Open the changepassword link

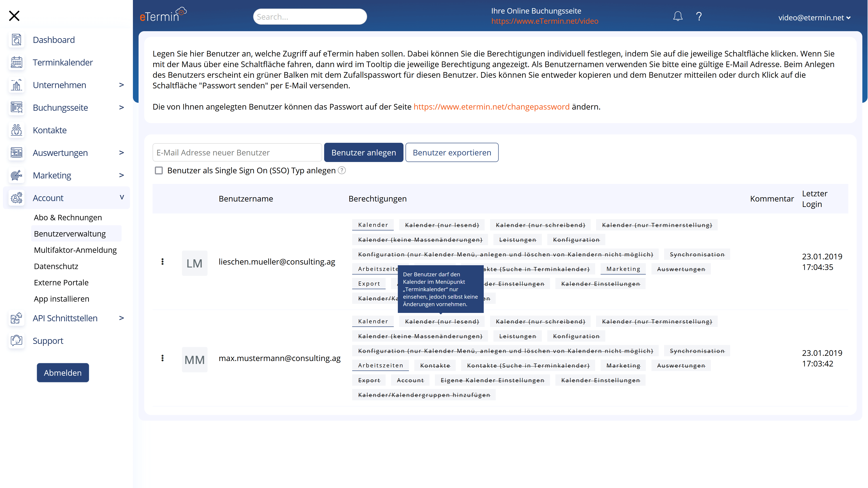pyautogui.click(x=491, y=107)
